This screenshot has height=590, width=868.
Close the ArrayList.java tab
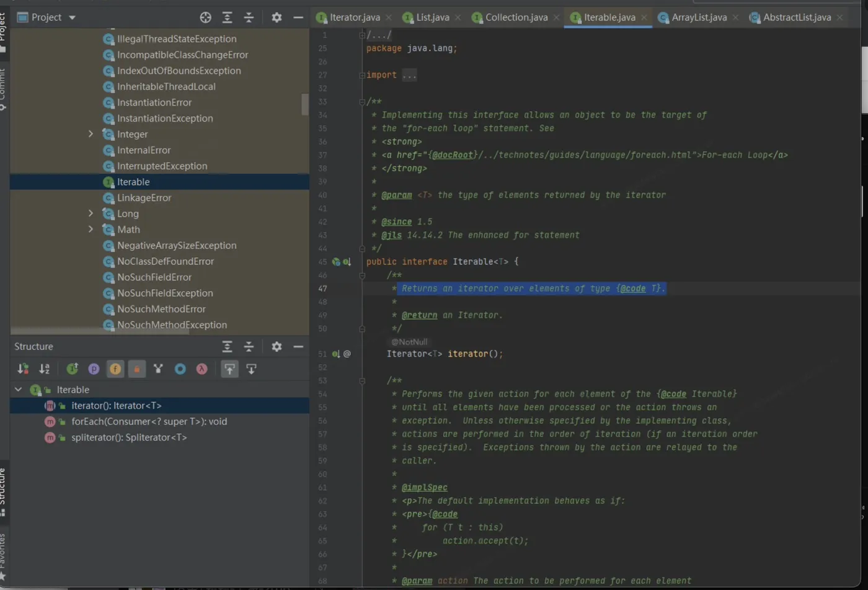(x=735, y=17)
